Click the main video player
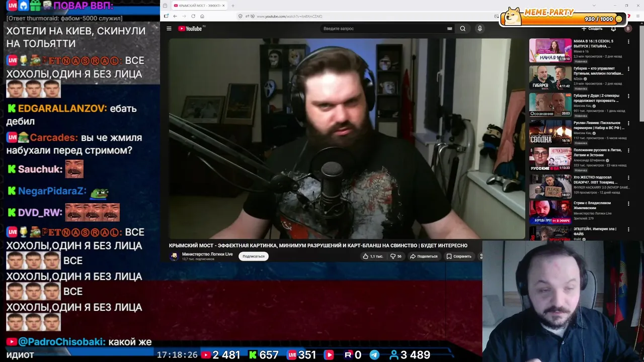 [347, 139]
